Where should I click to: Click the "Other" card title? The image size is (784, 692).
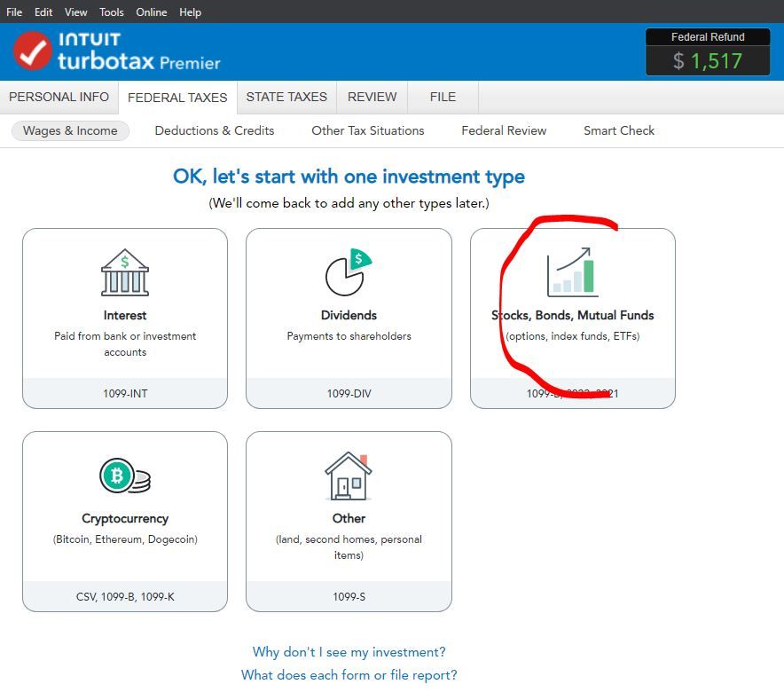tap(349, 518)
